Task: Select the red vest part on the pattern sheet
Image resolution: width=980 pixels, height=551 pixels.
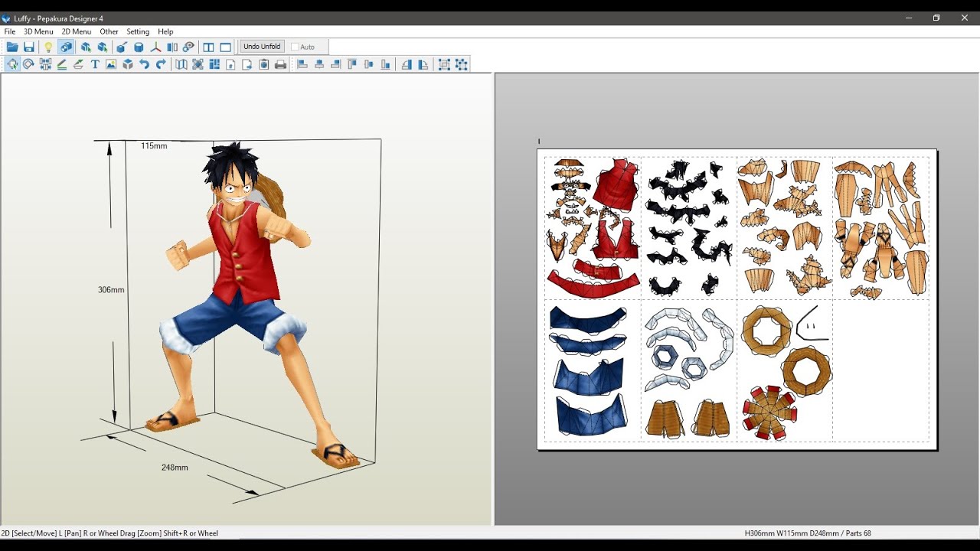Action: (x=616, y=185)
